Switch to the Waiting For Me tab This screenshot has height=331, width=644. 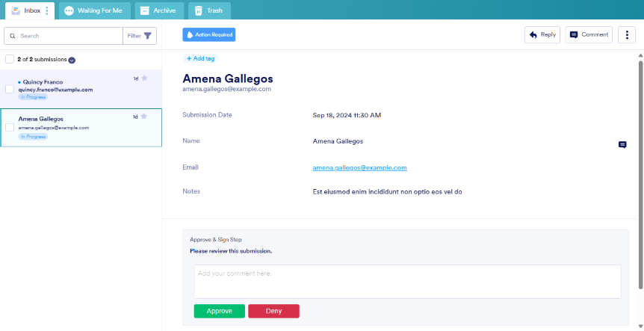click(93, 10)
